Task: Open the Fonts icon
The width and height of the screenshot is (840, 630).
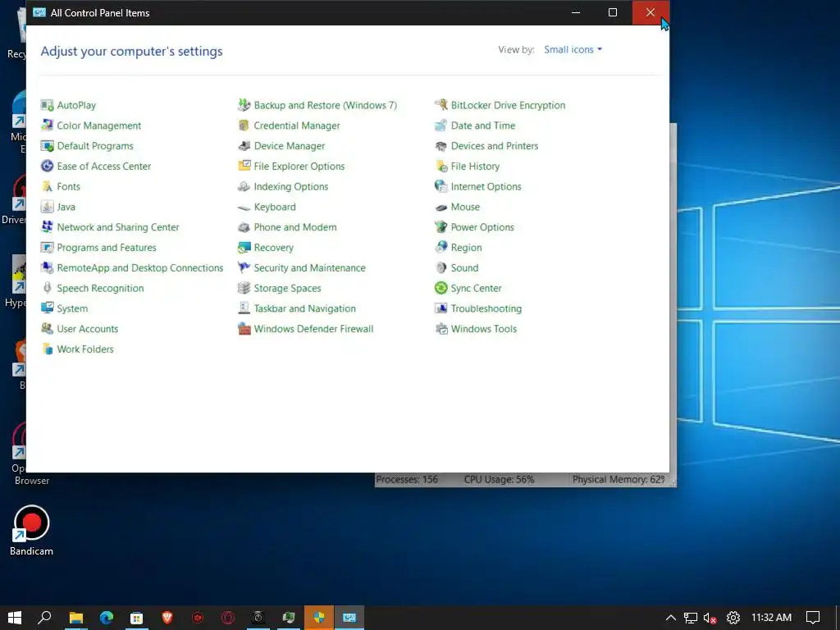Action: (x=47, y=186)
